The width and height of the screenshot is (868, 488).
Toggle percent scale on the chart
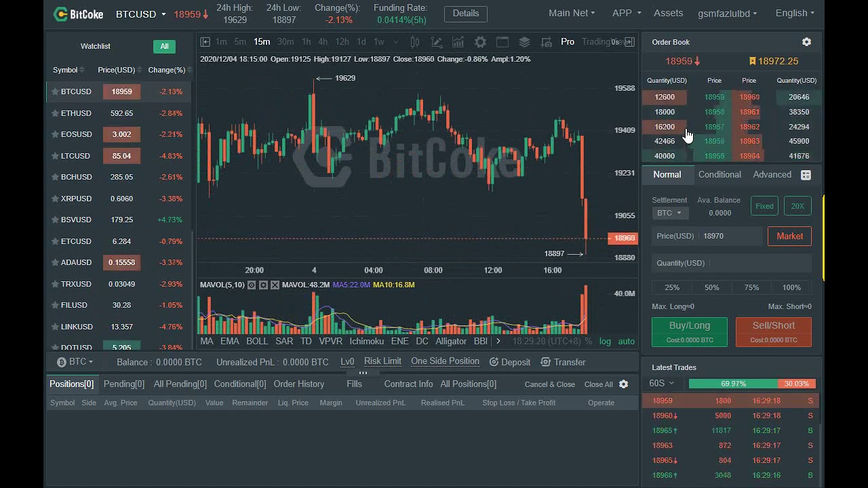click(588, 341)
